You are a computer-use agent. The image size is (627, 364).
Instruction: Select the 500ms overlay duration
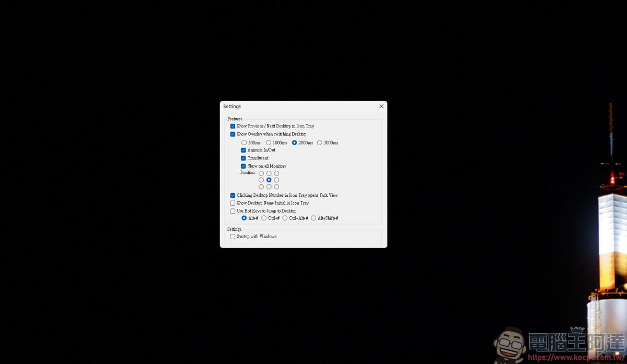pos(244,143)
